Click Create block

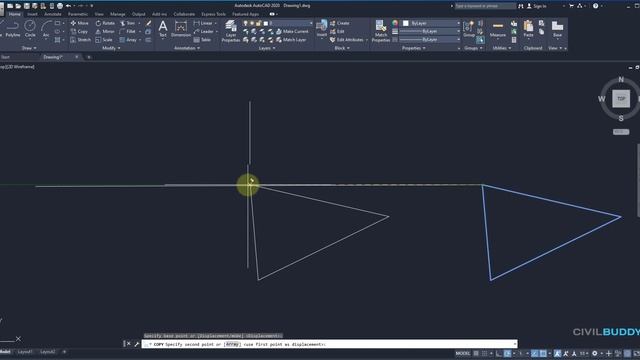[340, 23]
